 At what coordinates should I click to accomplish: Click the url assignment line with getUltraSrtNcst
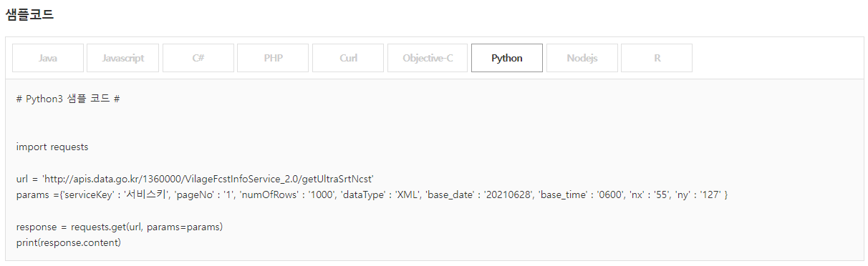[196, 179]
